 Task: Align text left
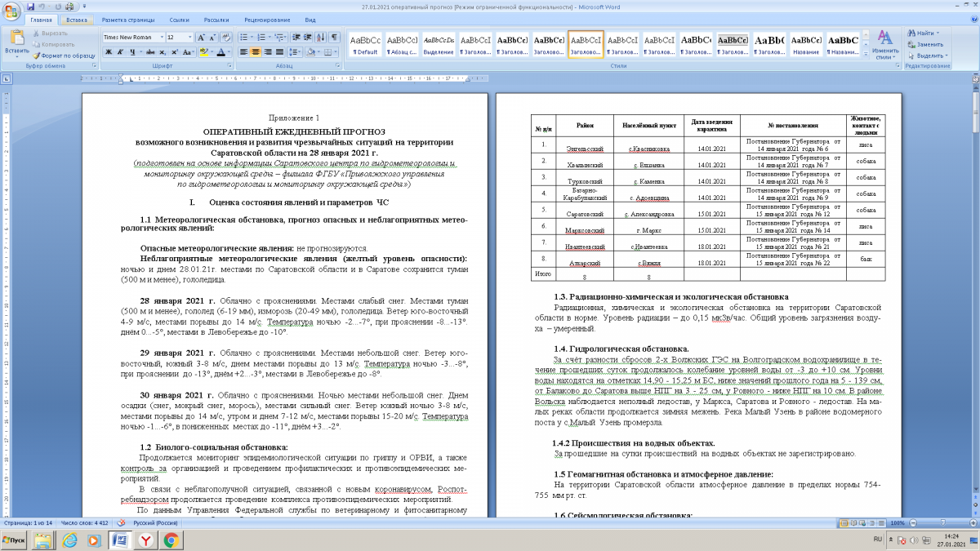(244, 51)
